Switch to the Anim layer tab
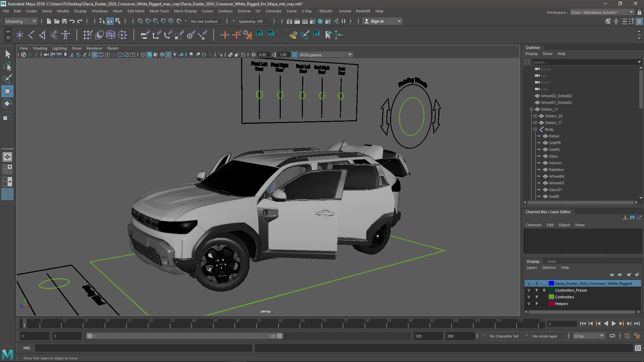The image size is (644, 362). pyautogui.click(x=551, y=261)
